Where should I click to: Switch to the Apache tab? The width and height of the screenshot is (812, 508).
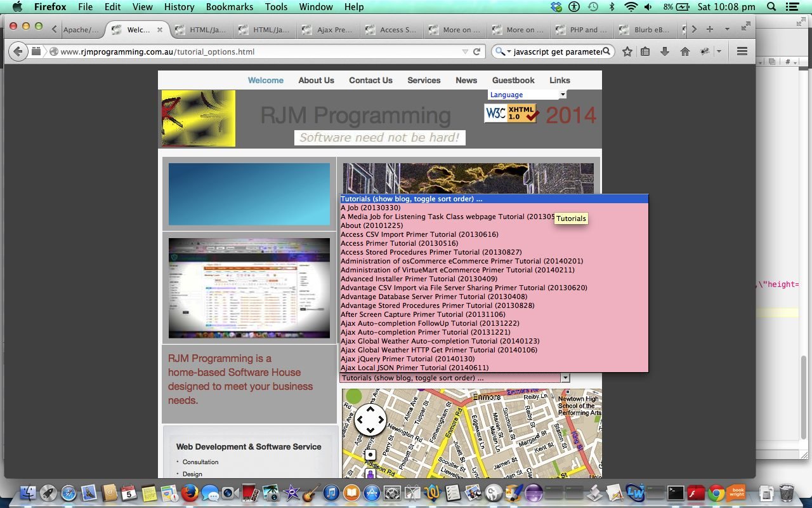point(80,30)
